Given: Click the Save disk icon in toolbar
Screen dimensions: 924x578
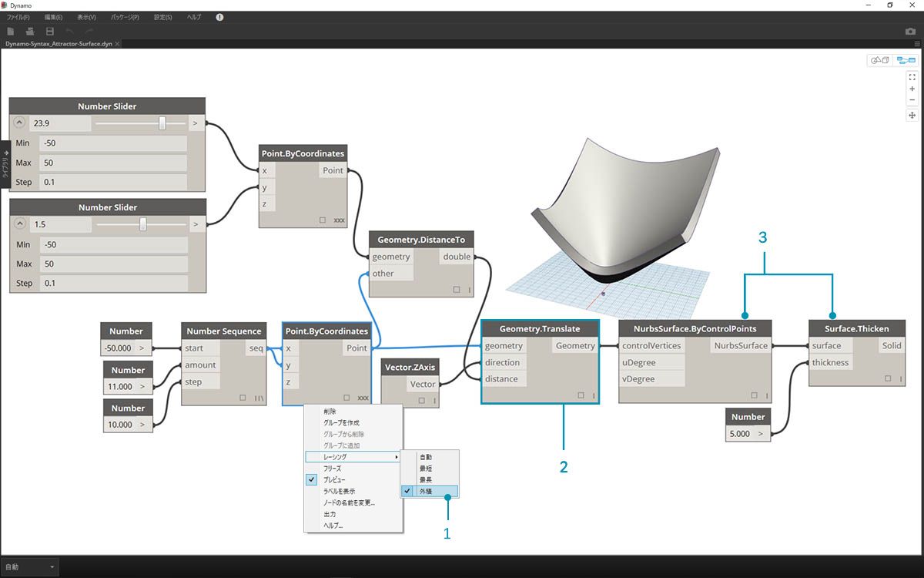Looking at the screenshot, I should pos(50,31).
